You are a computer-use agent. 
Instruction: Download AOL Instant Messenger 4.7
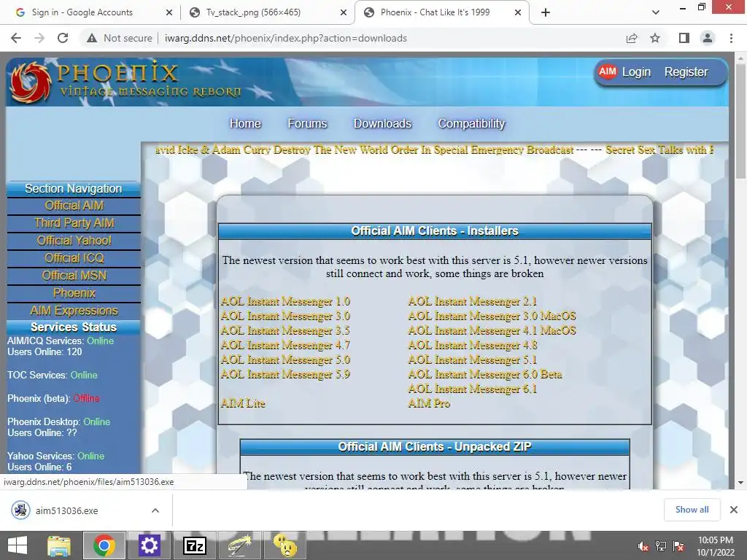click(x=285, y=345)
